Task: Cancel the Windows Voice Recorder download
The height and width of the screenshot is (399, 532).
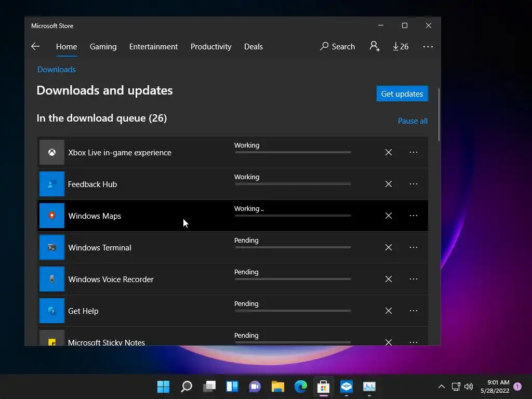Action: tap(389, 279)
